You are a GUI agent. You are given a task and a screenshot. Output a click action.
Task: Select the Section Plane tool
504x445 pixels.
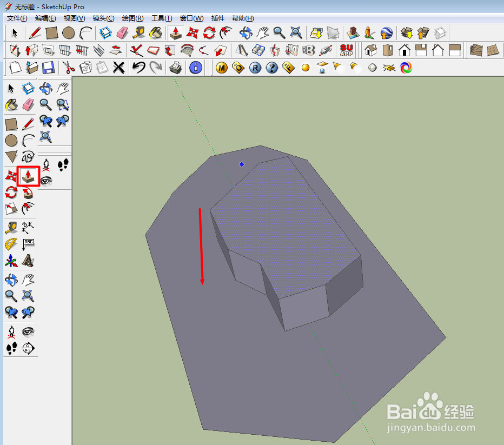tap(28, 348)
